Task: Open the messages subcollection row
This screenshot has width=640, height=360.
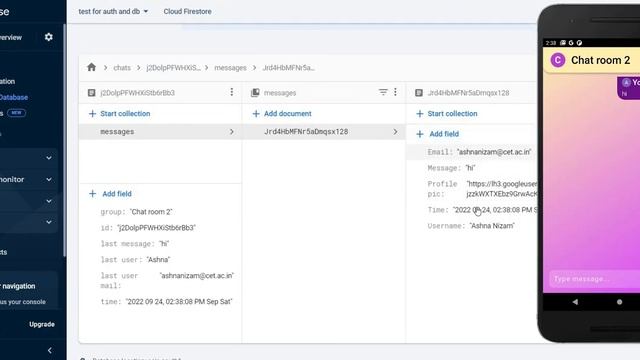Action: pos(160,132)
